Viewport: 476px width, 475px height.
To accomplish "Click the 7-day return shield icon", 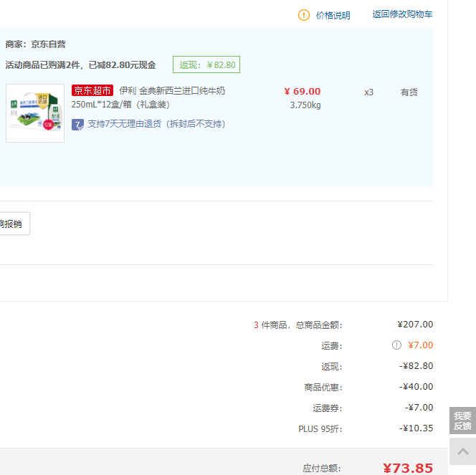I will coord(77,125).
